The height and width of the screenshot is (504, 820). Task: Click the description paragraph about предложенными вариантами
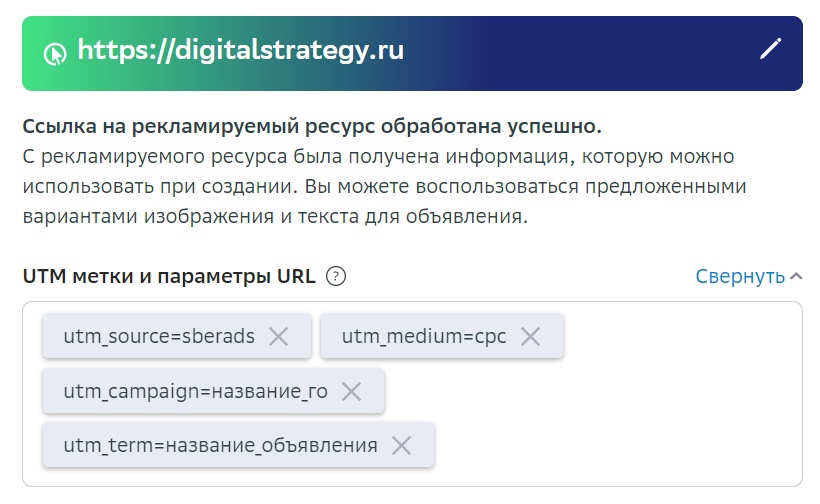coord(384,187)
